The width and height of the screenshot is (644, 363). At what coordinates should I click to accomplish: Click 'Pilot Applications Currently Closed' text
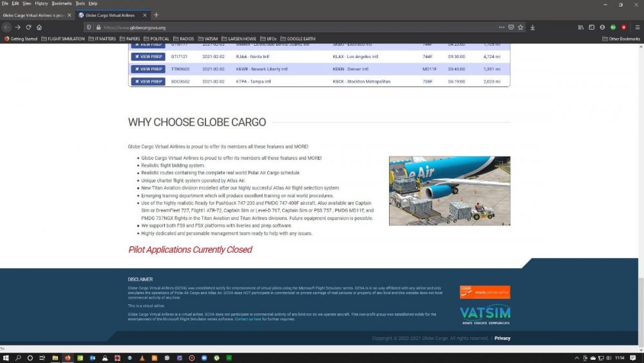[190, 250]
